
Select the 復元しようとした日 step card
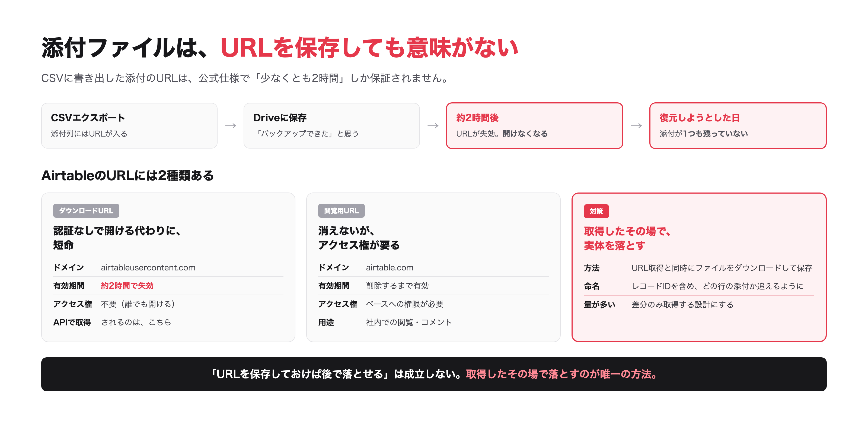tap(738, 125)
